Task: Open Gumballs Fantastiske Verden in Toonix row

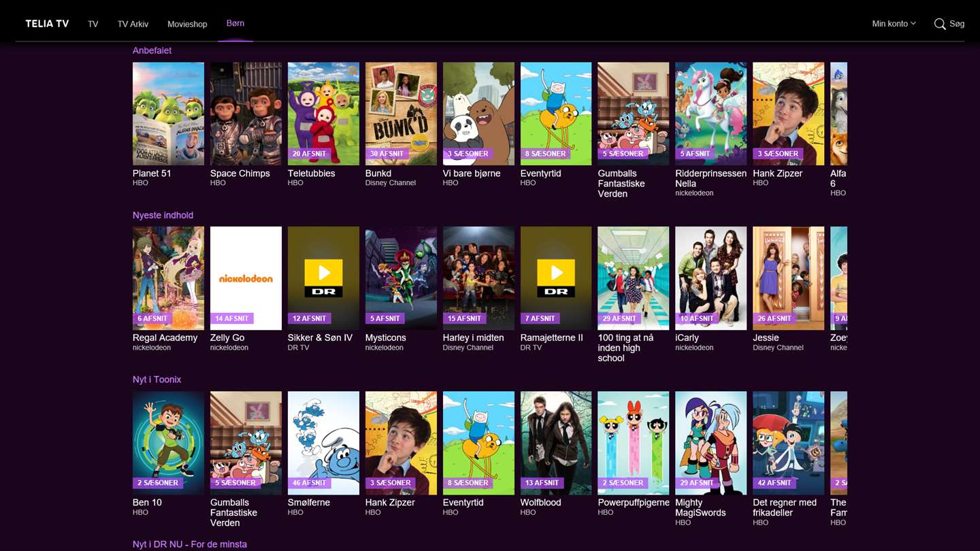Action: pos(246,443)
